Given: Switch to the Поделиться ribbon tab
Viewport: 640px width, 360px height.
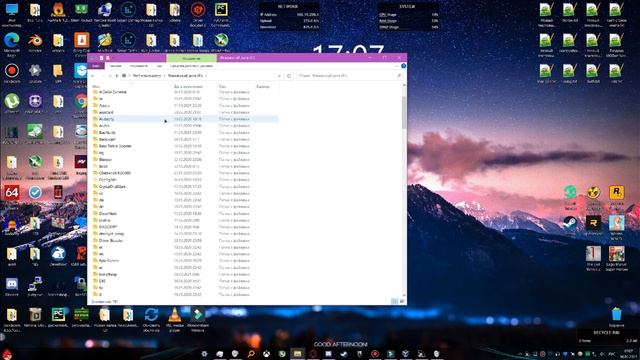Looking at the screenshot, I should [x=138, y=66].
